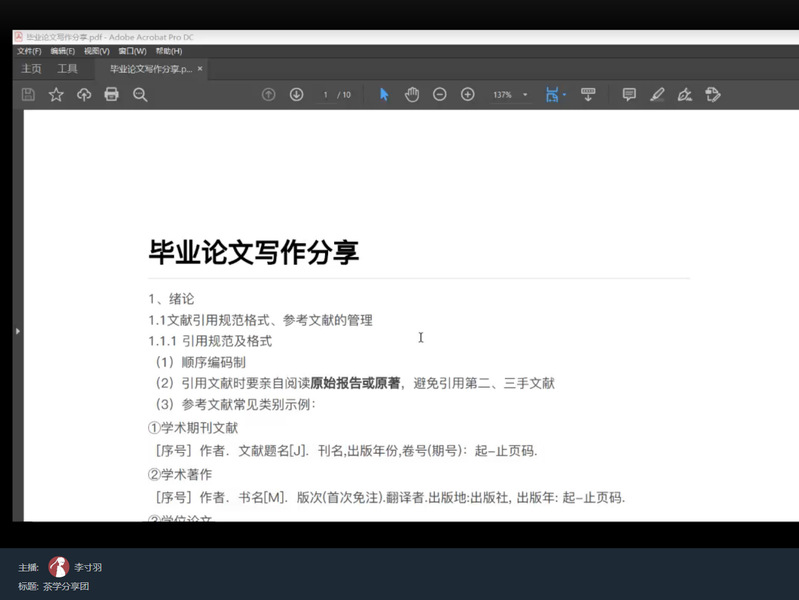The image size is (799, 600).
Task: Activate the selection arrow tool
Action: [x=384, y=94]
